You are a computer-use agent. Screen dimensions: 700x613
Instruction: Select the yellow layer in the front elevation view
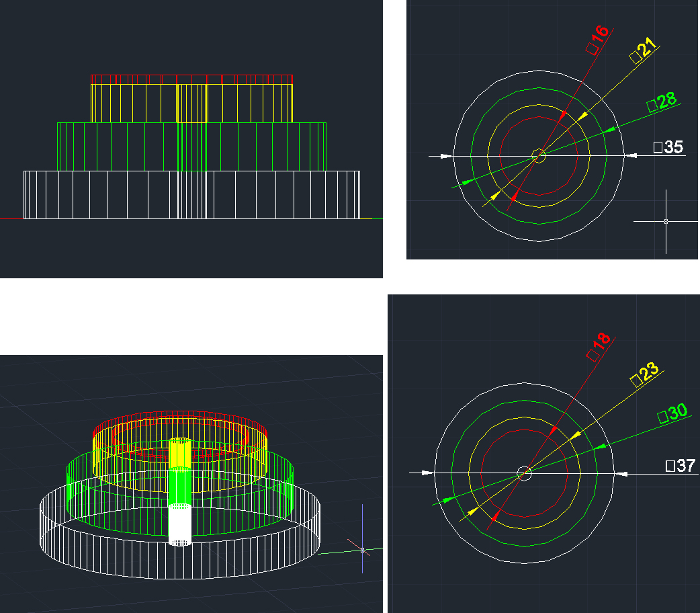[192, 104]
